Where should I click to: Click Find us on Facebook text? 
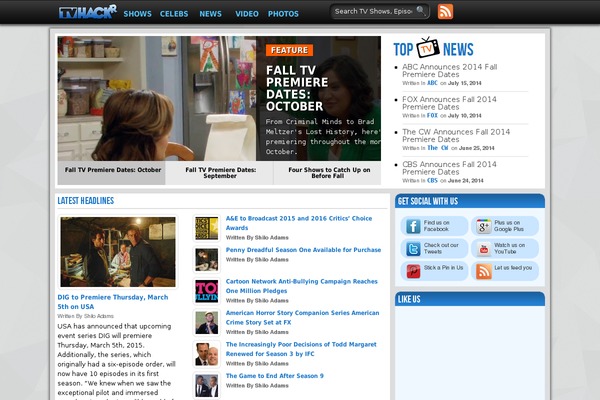[x=437, y=226]
